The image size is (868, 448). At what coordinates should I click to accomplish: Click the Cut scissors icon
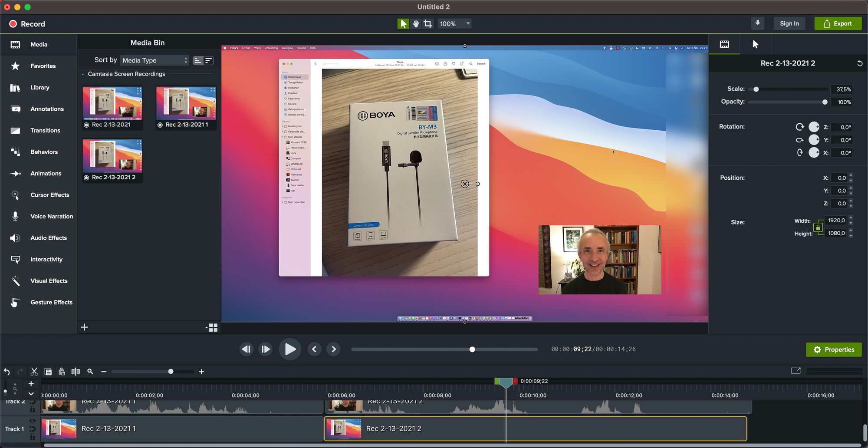[x=34, y=372]
